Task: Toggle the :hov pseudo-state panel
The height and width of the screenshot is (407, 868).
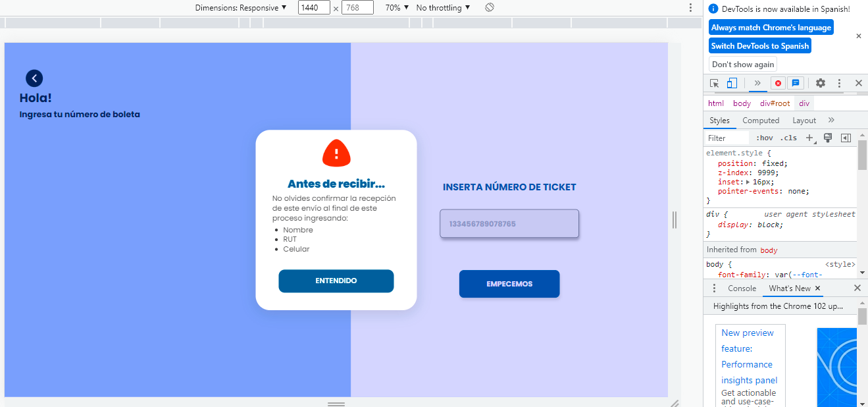Action: point(763,137)
